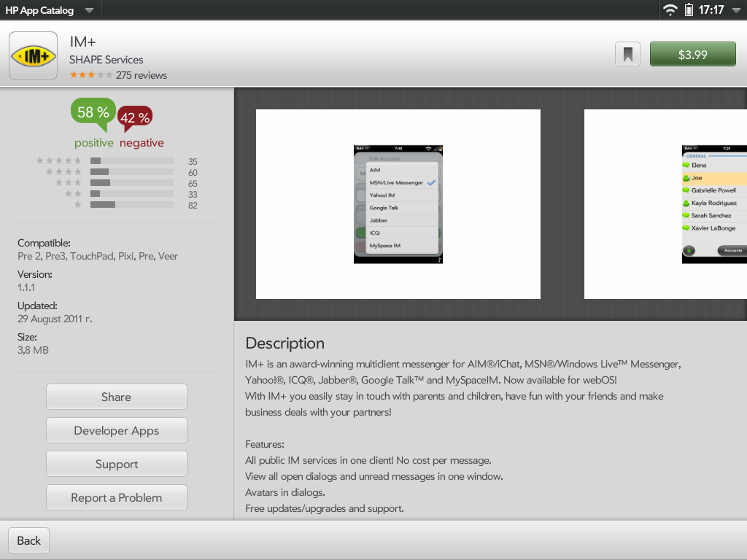Viewport: 747px width, 560px height.
Task: Tap the clock showing 17:17
Action: [x=711, y=10]
